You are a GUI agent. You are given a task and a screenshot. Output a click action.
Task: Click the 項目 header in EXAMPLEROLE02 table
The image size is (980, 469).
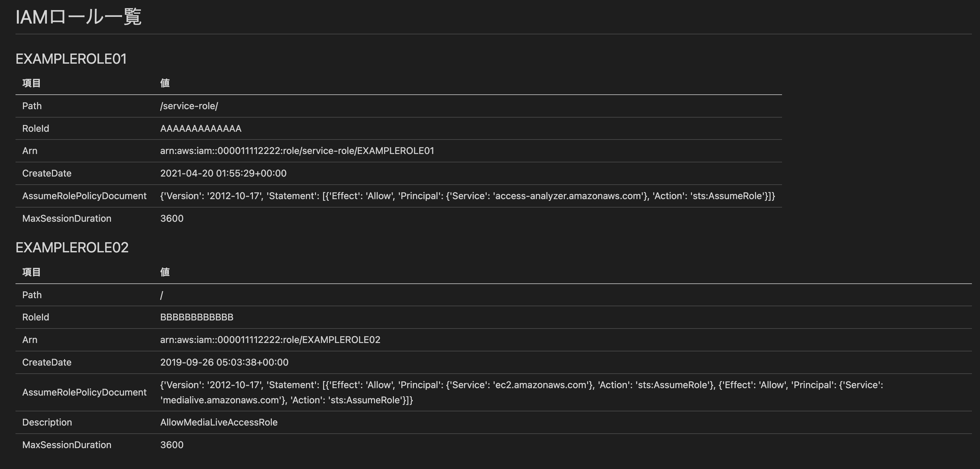(x=31, y=272)
